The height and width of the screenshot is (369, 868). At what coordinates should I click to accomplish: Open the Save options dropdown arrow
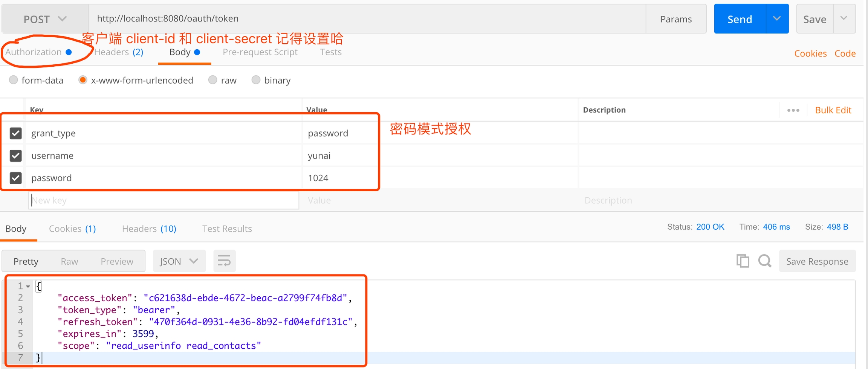coord(844,19)
